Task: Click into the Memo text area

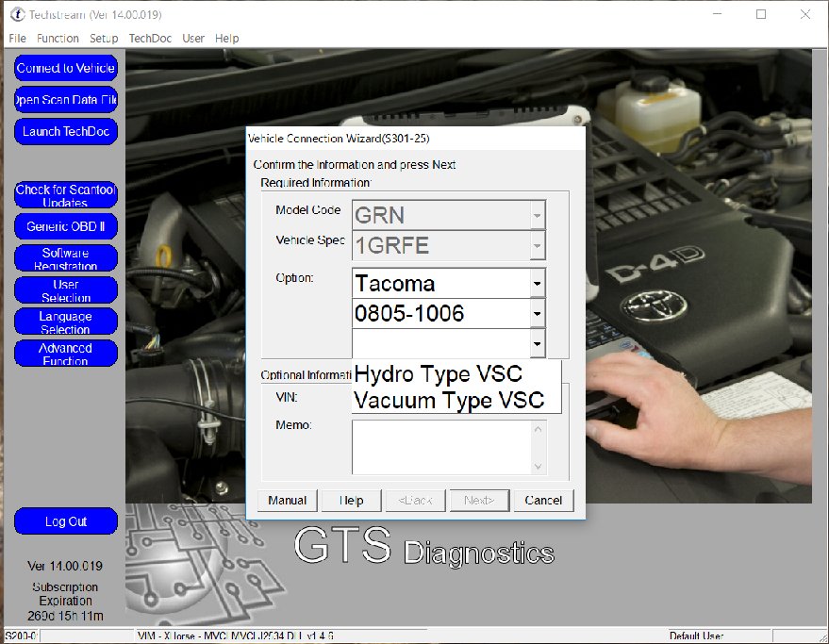Action: pyautogui.click(x=442, y=447)
